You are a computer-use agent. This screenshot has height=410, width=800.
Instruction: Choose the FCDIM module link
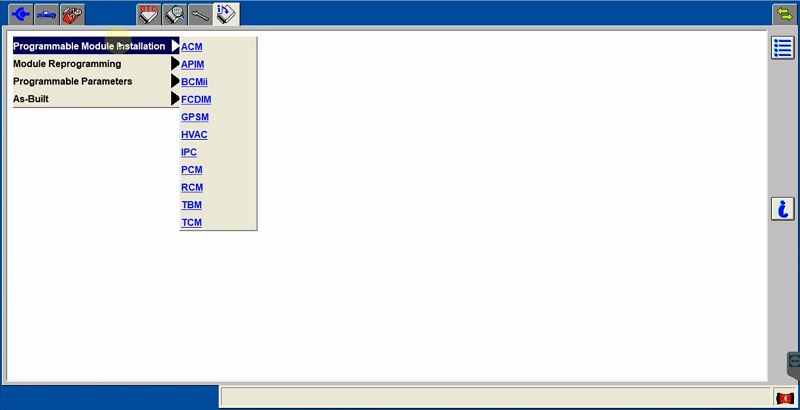pyautogui.click(x=196, y=99)
